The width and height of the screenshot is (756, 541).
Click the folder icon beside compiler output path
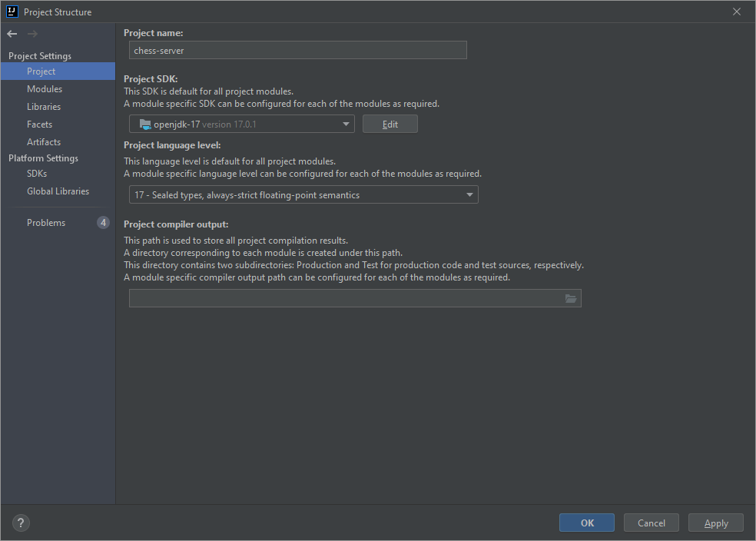571,298
